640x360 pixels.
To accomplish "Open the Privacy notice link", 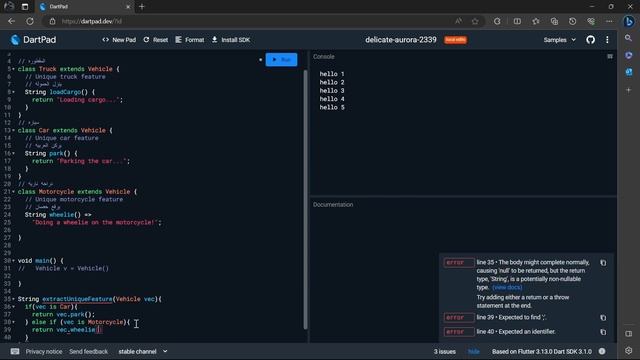I will click(x=44, y=351).
